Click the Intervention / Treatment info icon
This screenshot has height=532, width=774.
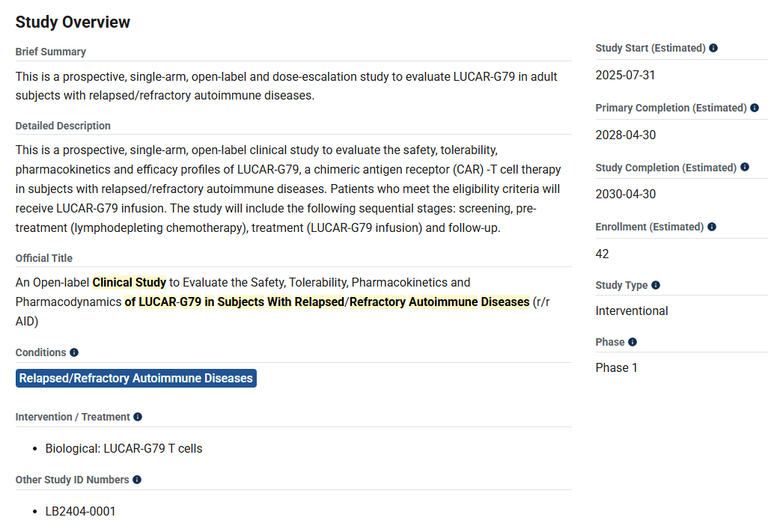(138, 417)
